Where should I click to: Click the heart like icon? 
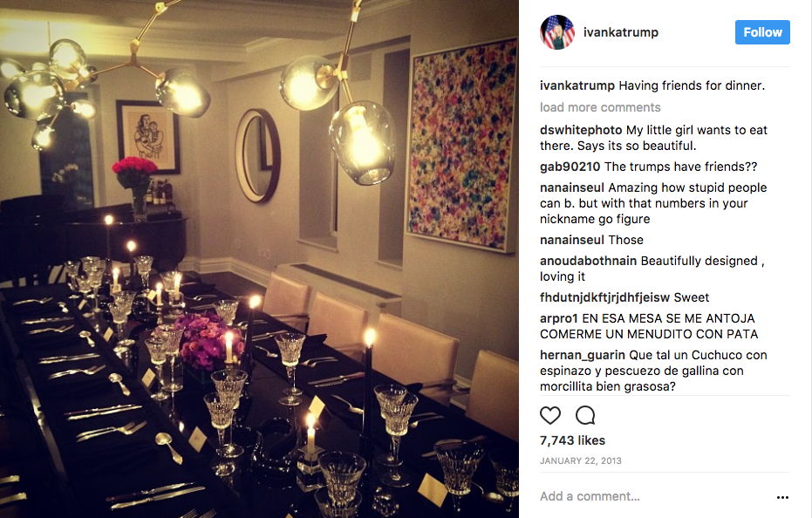pyautogui.click(x=550, y=415)
